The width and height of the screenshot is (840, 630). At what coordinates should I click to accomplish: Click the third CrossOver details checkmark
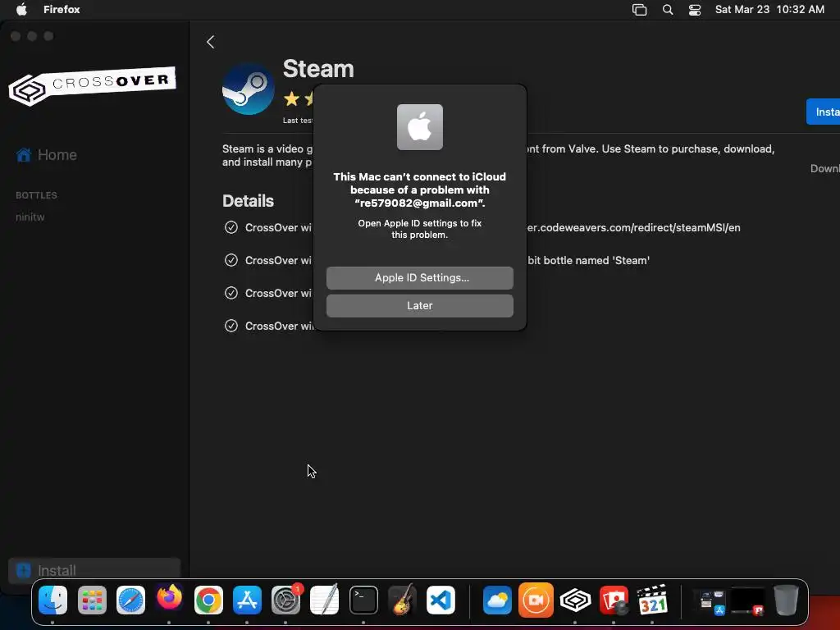tap(231, 293)
